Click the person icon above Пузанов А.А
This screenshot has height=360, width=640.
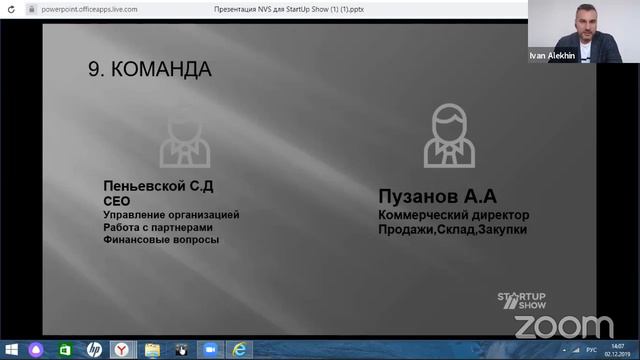[449, 136]
